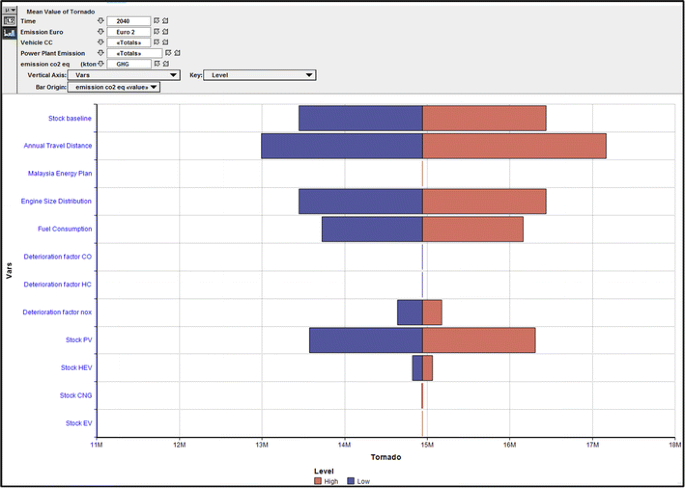Click the Stock PV label
Screen dimensions: 685x488
[79, 340]
